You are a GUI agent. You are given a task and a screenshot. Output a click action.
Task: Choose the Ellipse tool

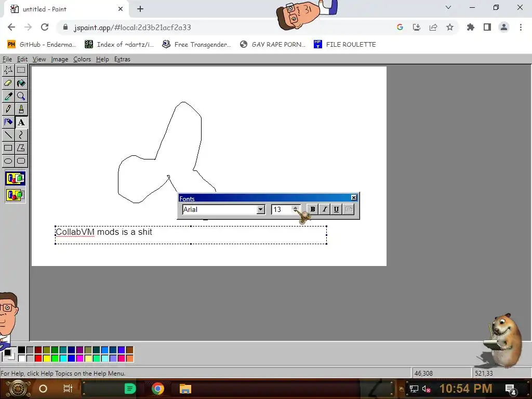coord(8,161)
